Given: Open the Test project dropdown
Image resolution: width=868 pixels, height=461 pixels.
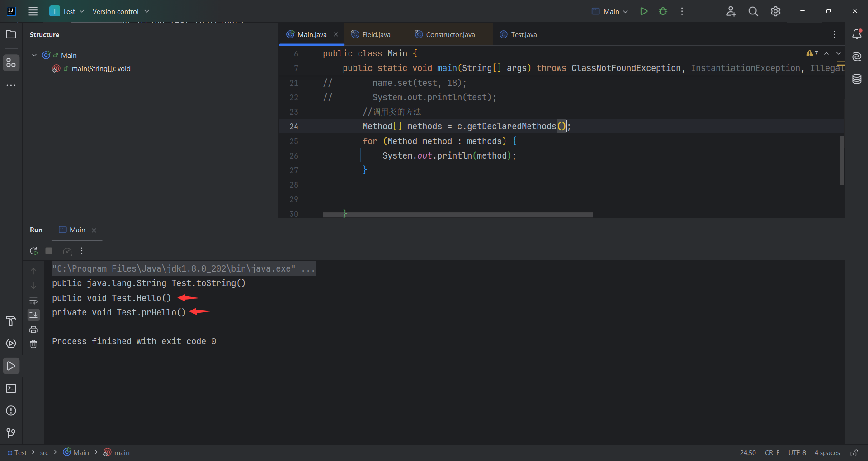Looking at the screenshot, I should pyautogui.click(x=67, y=11).
